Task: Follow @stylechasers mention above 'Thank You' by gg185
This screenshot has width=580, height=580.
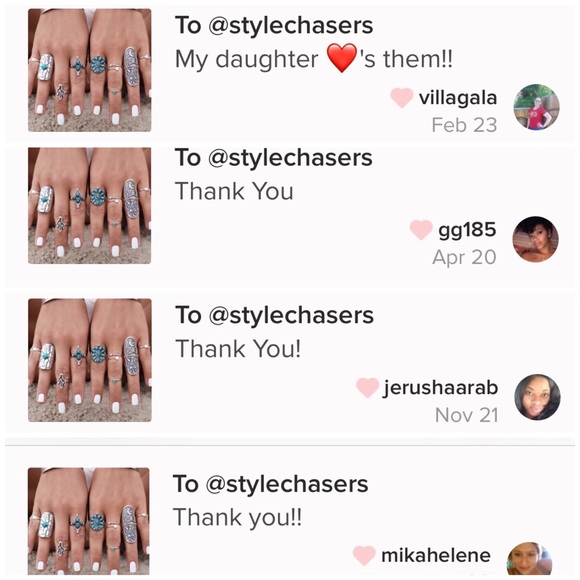Action: (290, 158)
